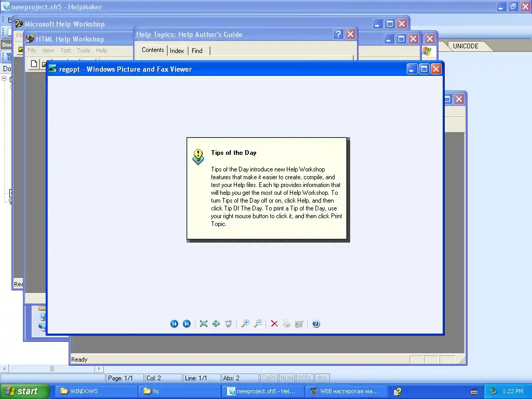The width and height of the screenshot is (532, 399).
Task: Close the Help Topics dialog
Action: pyautogui.click(x=350, y=34)
